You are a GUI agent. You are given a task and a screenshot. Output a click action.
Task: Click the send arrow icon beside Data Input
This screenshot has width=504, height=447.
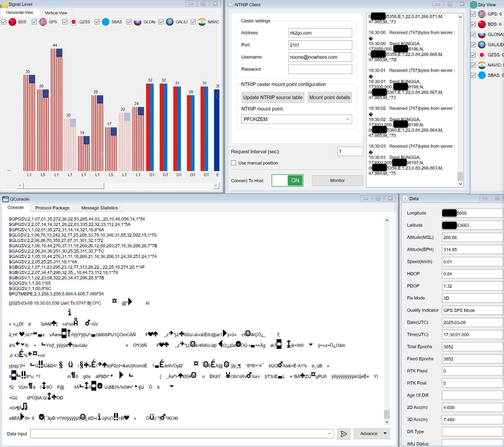tap(343, 434)
